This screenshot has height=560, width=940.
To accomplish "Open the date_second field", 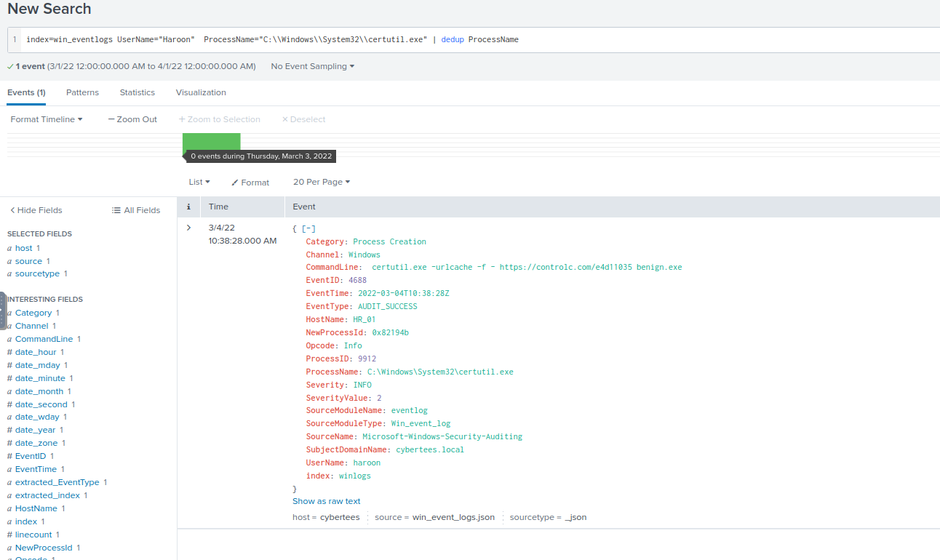I will (41, 404).
